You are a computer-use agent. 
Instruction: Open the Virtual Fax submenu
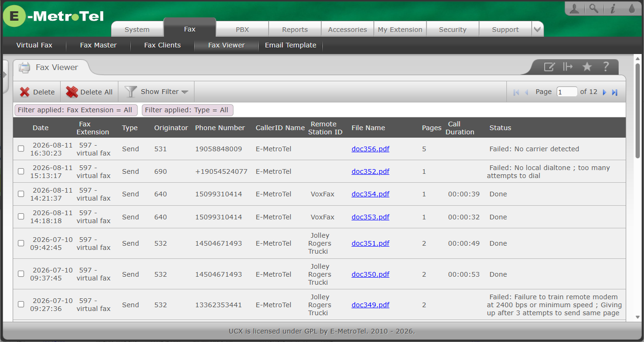(34, 45)
